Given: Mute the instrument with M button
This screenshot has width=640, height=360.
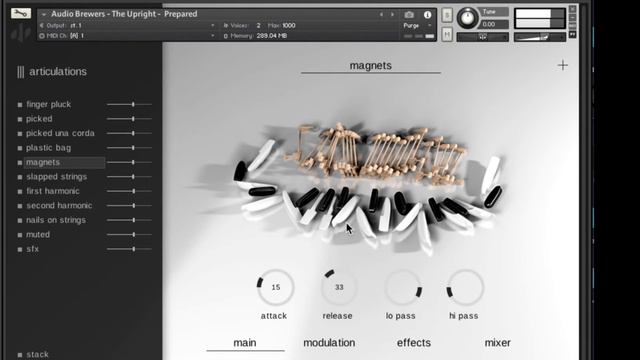Looking at the screenshot, I should 447,35.
